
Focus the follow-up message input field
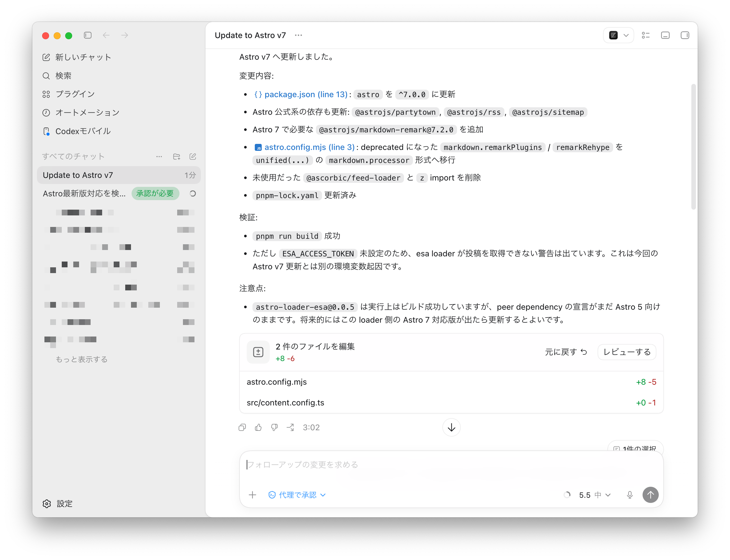[x=452, y=465]
